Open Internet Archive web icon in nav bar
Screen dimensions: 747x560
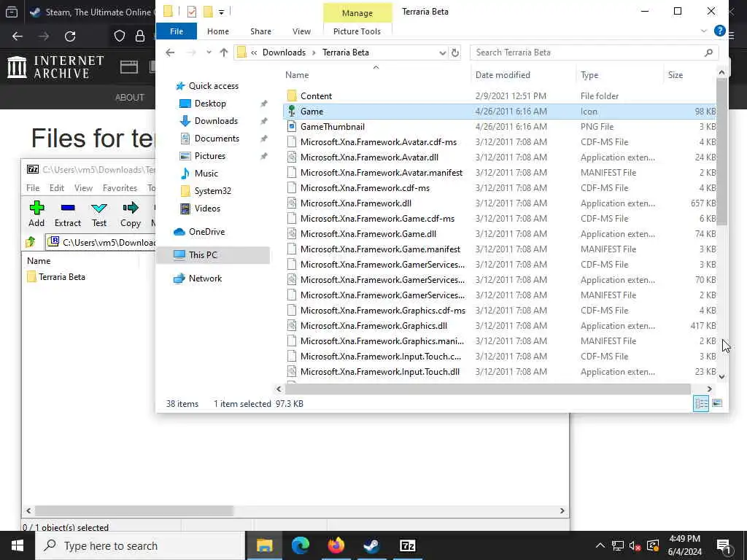[x=128, y=67]
